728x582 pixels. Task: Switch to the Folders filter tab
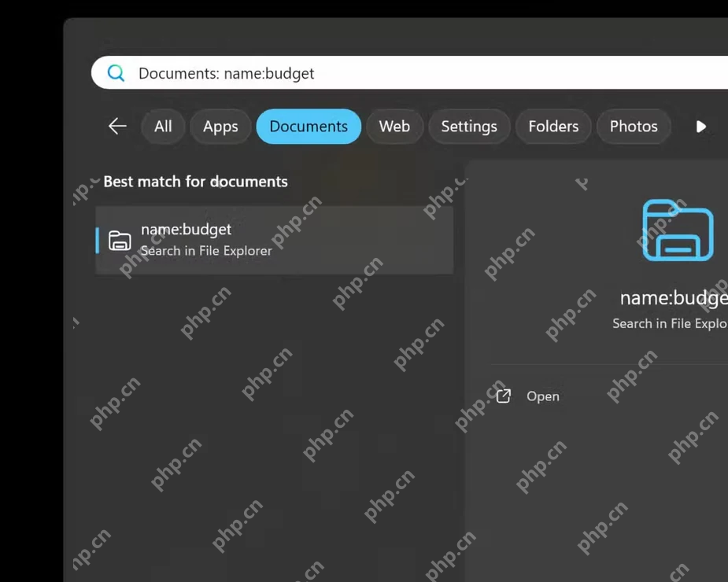tap(553, 127)
